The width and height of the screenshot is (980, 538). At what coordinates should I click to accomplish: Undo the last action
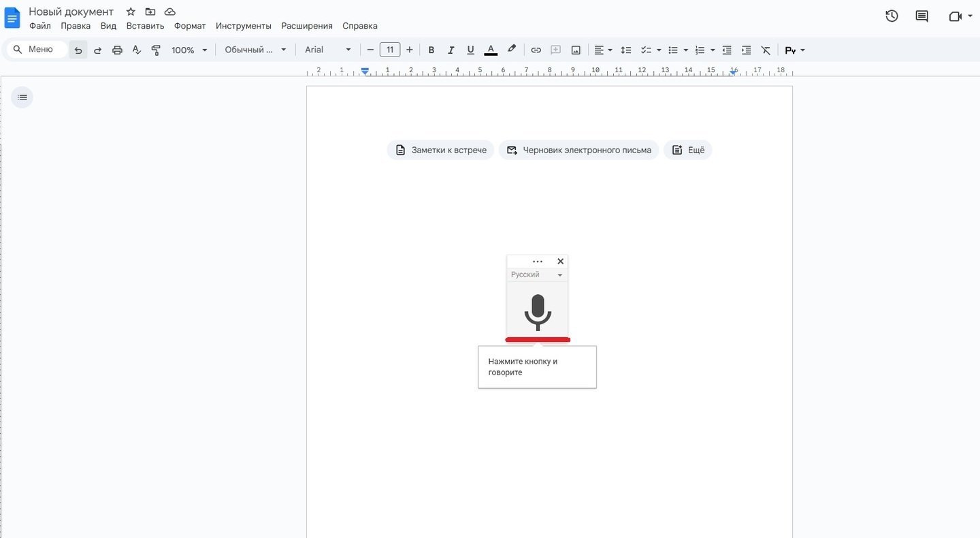click(78, 50)
